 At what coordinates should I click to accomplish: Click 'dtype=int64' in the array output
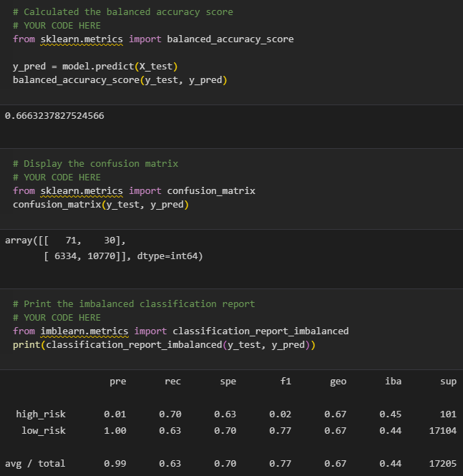(167, 256)
